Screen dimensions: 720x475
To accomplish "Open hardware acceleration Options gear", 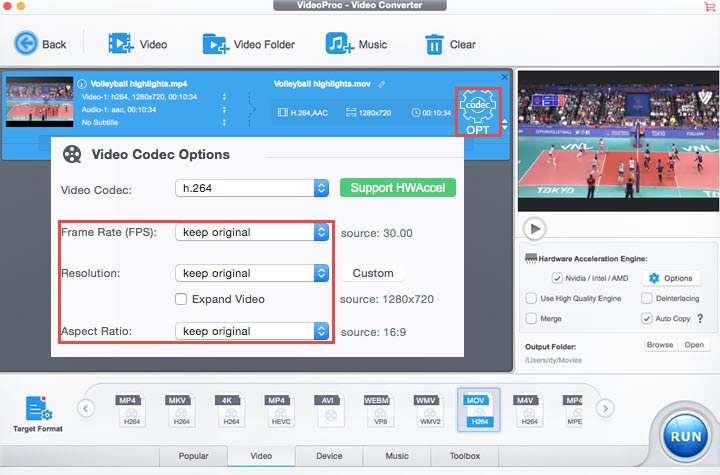I will click(x=671, y=278).
